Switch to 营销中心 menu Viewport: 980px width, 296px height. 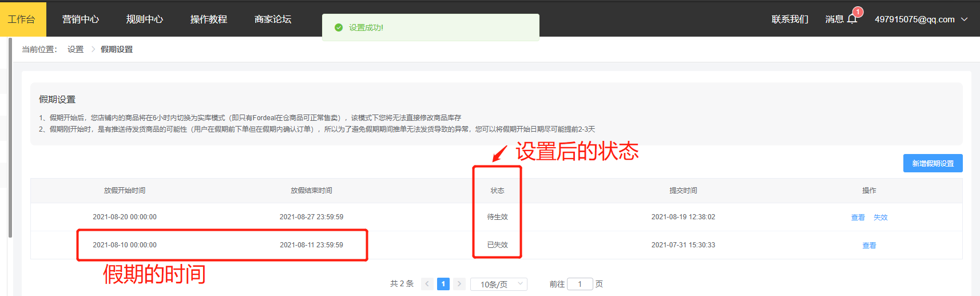tap(81, 19)
